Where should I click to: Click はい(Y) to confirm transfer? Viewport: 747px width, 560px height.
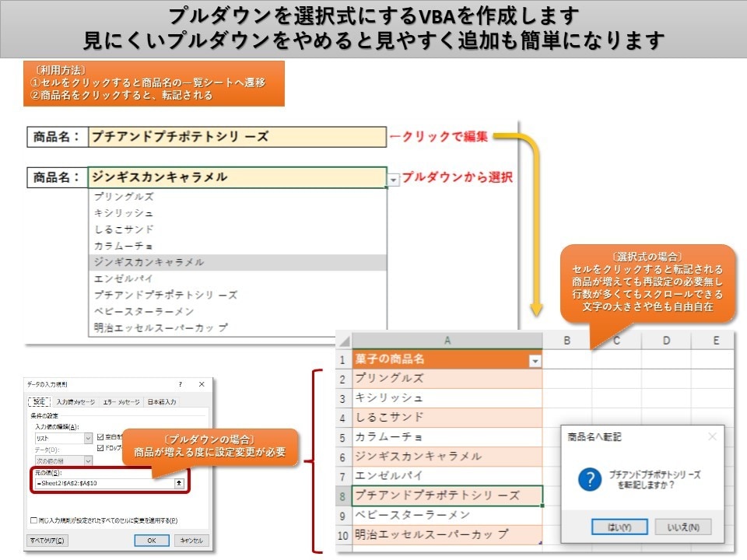619,527
